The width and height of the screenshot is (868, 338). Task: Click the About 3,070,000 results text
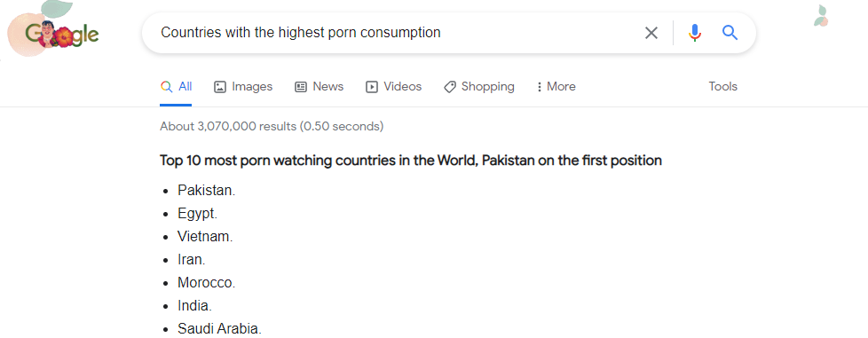[272, 127]
